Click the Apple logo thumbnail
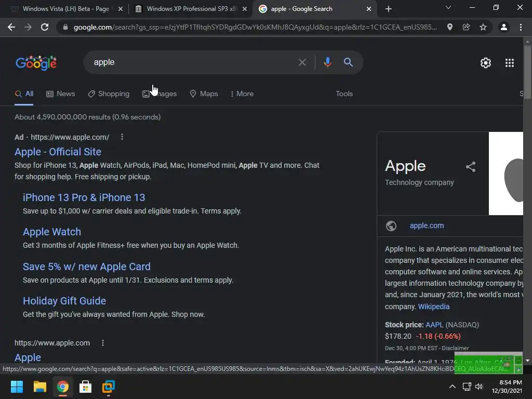Screen dimensions: 532x399 [x=506, y=174]
